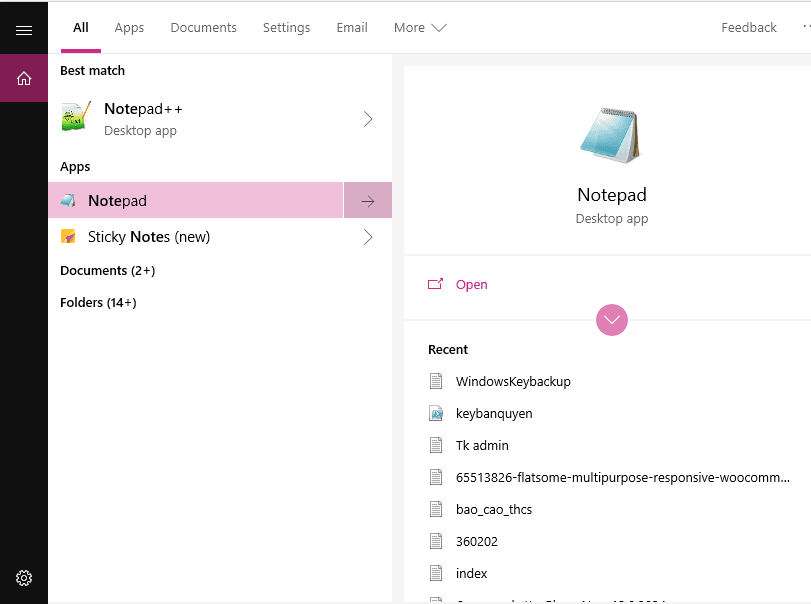811x604 pixels.
Task: Click the file icon beside 360202
Action: tap(436, 541)
